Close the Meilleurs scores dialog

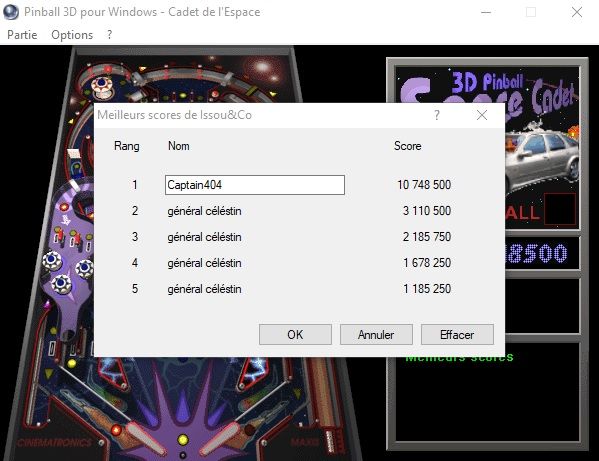[482, 115]
